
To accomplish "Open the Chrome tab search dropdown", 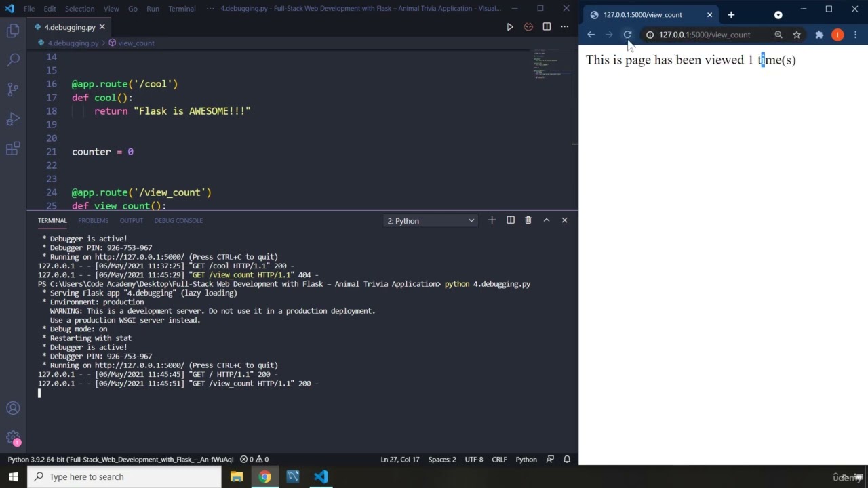I will point(778,15).
